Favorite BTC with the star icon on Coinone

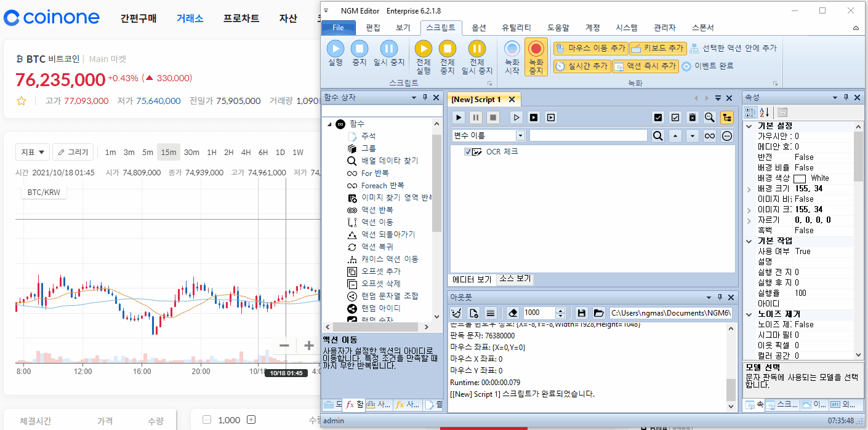[x=22, y=101]
